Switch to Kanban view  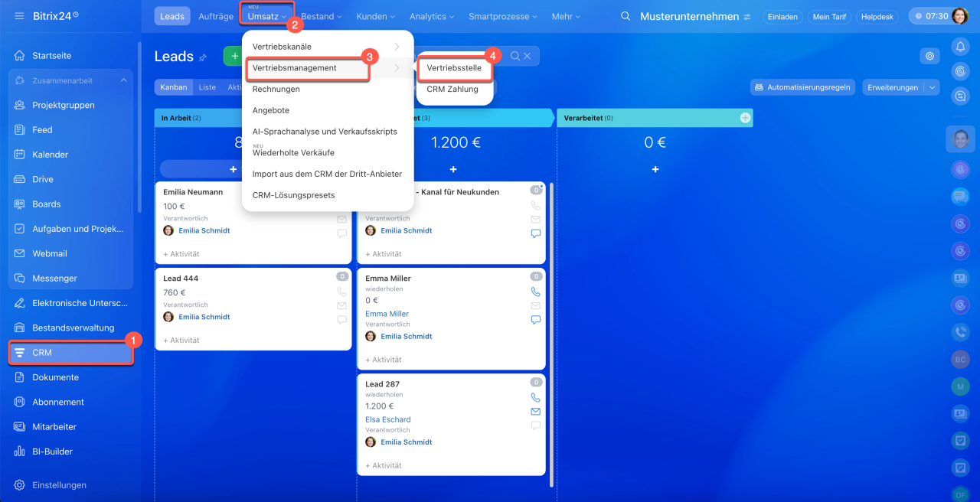pos(173,87)
